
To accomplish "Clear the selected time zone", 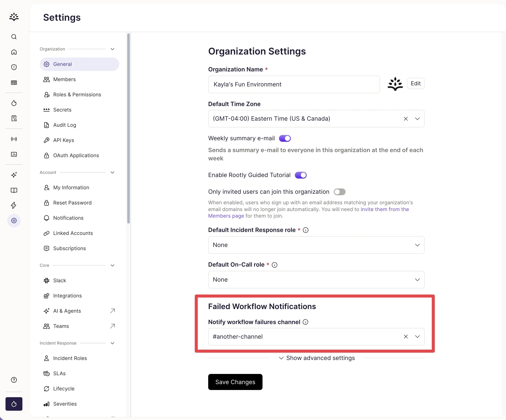I will point(406,119).
